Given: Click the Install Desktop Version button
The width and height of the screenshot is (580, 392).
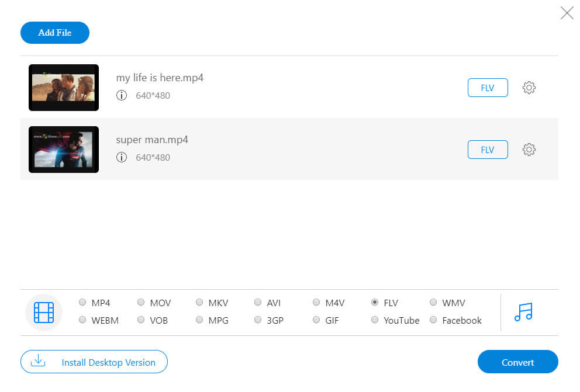Looking at the screenshot, I should (x=94, y=362).
